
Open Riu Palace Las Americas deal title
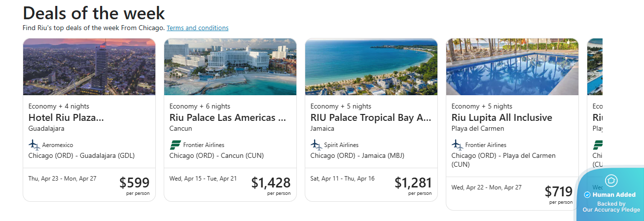tap(227, 118)
